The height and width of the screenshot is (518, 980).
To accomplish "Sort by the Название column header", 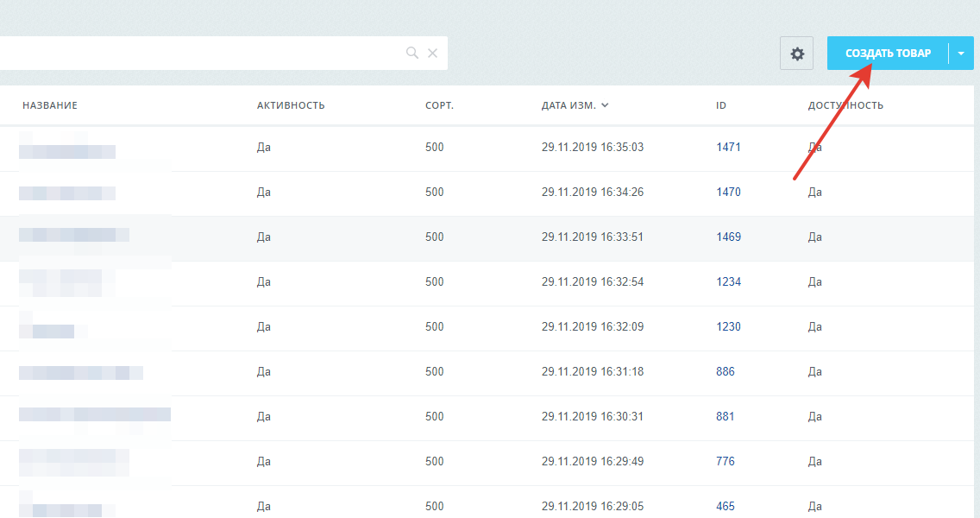I will (50, 105).
